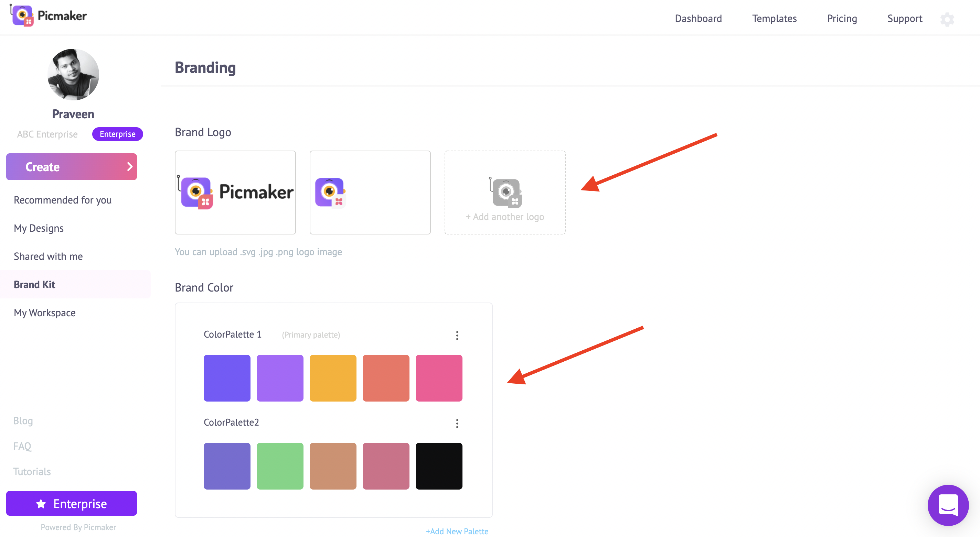
Task: Select the tan brown swatch in ColorPalette2
Action: pos(333,466)
